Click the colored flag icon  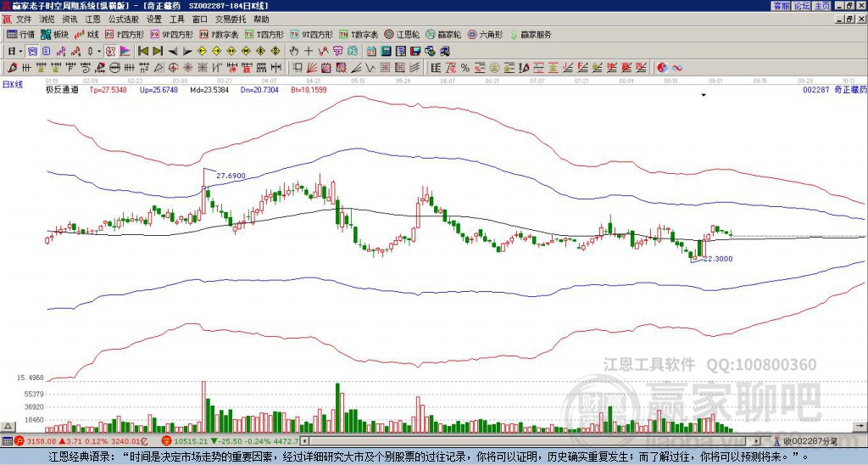pyautogui.click(x=125, y=52)
